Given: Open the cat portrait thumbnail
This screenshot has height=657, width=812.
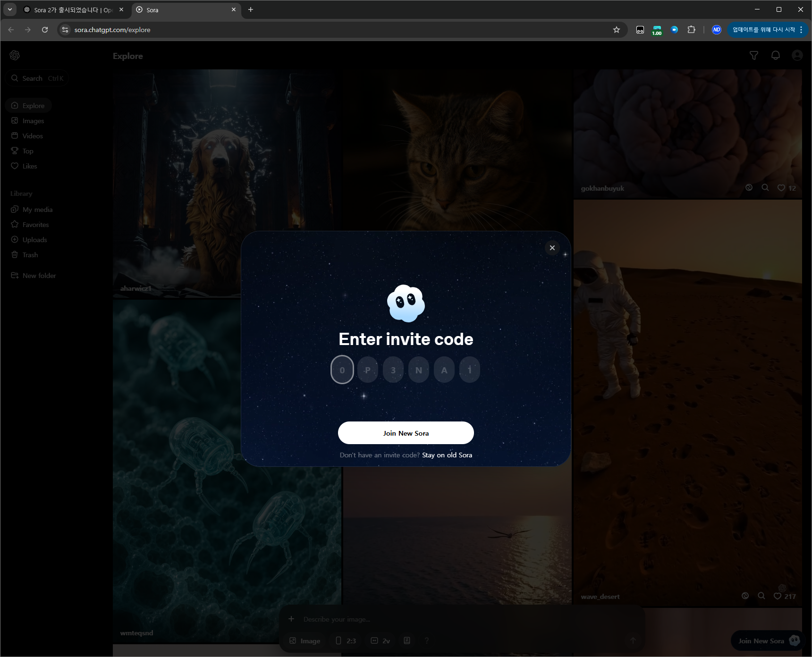Looking at the screenshot, I should coord(457,151).
